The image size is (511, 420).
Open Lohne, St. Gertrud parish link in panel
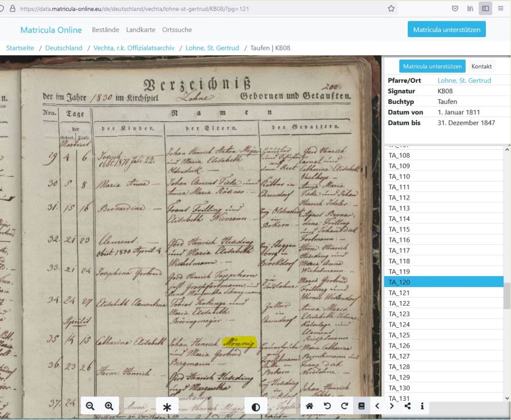click(464, 81)
